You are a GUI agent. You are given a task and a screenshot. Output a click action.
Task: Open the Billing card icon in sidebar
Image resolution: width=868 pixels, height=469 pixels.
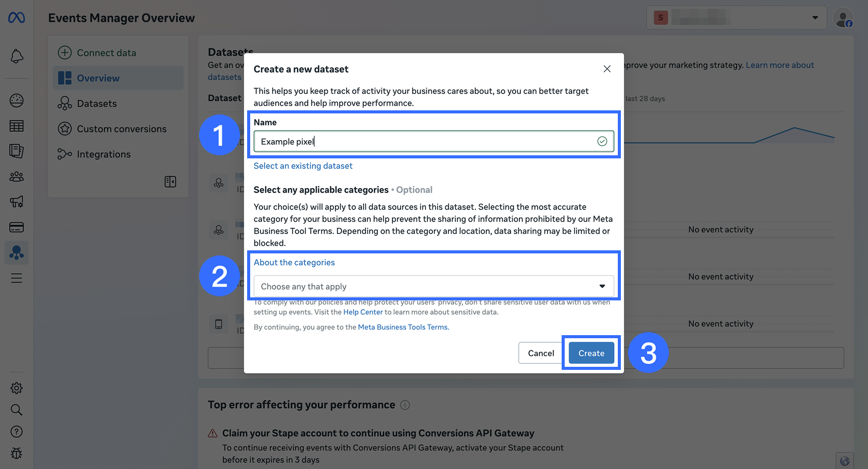pyautogui.click(x=17, y=227)
